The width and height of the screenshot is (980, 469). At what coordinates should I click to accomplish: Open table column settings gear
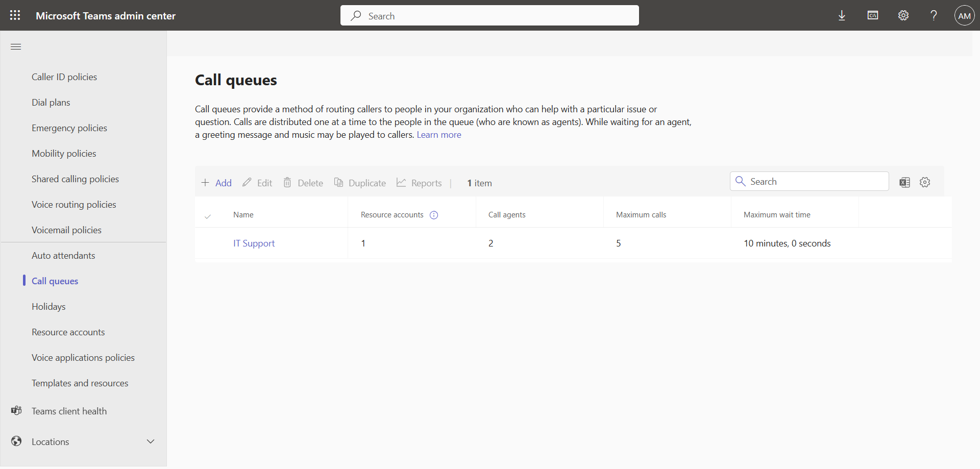click(925, 182)
